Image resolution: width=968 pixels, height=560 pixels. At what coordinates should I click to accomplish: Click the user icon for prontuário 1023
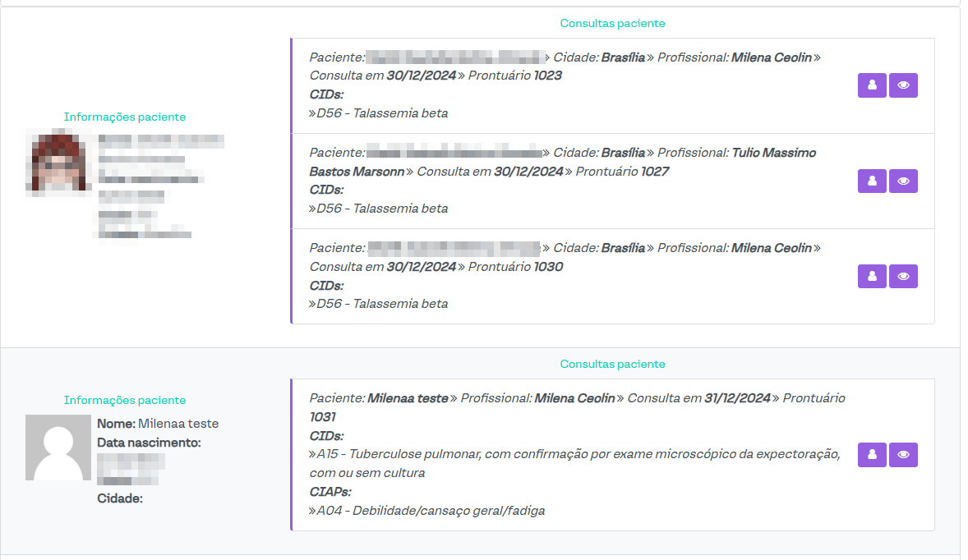tap(872, 85)
